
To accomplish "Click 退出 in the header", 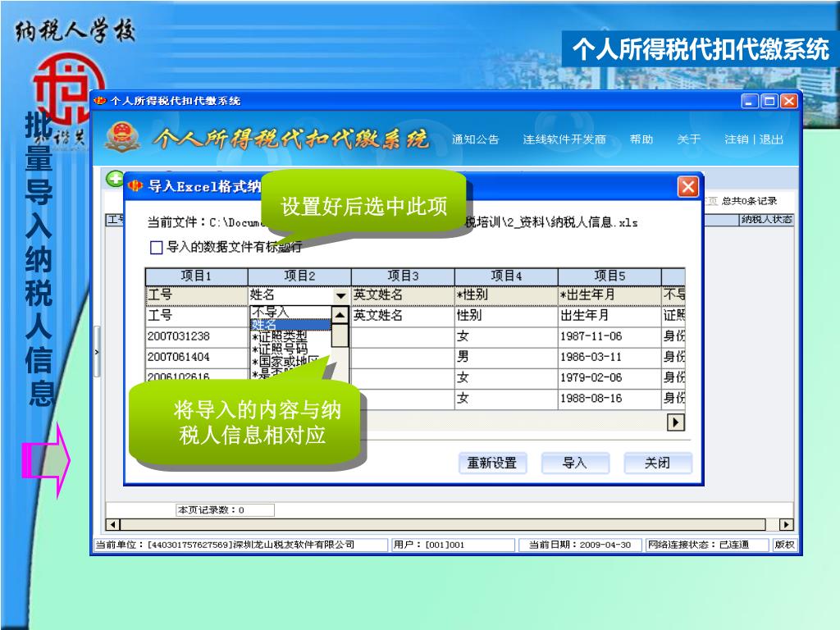I will click(x=771, y=139).
